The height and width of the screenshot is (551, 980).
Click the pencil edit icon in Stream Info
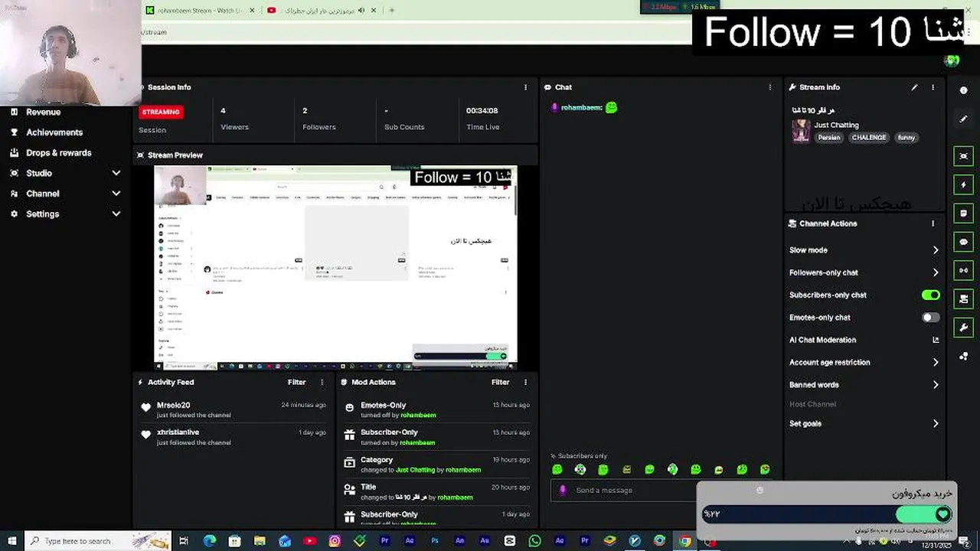(914, 87)
